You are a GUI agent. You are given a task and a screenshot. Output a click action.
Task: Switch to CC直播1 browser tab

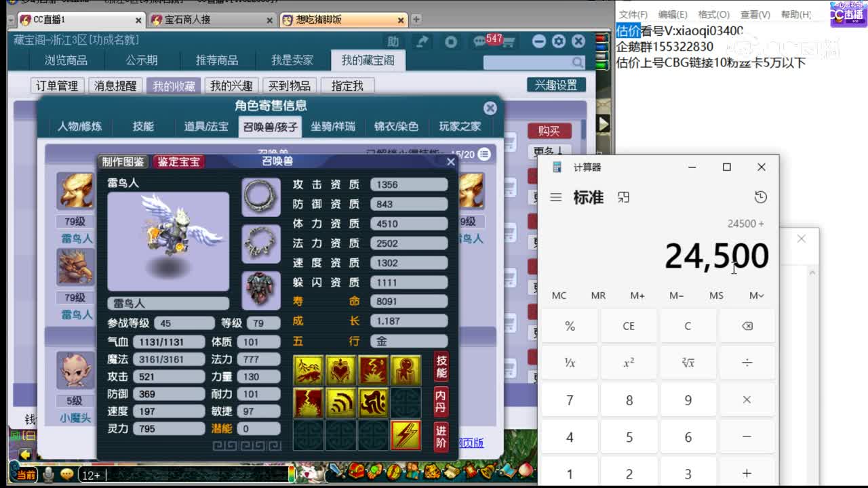(x=81, y=20)
